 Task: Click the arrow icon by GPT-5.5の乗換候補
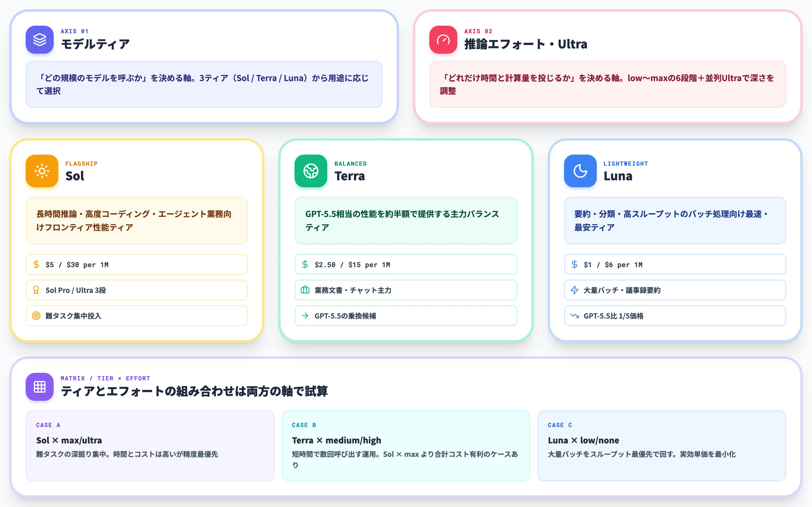(305, 316)
